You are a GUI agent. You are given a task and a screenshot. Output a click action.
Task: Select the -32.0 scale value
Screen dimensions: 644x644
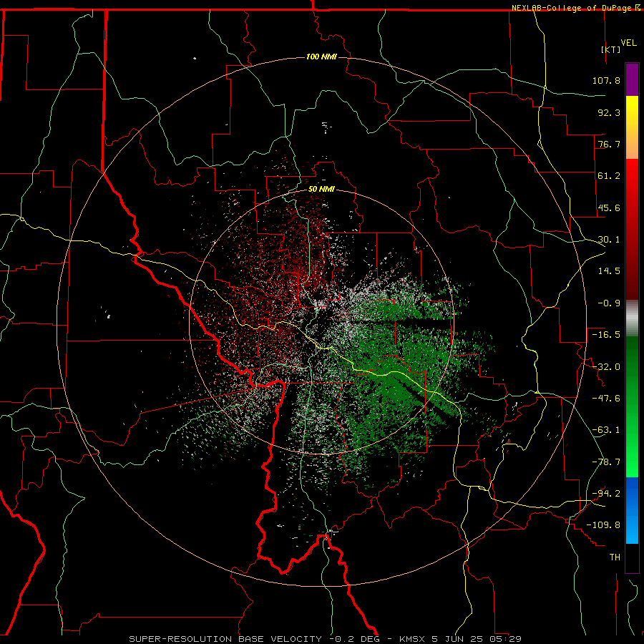(606, 367)
